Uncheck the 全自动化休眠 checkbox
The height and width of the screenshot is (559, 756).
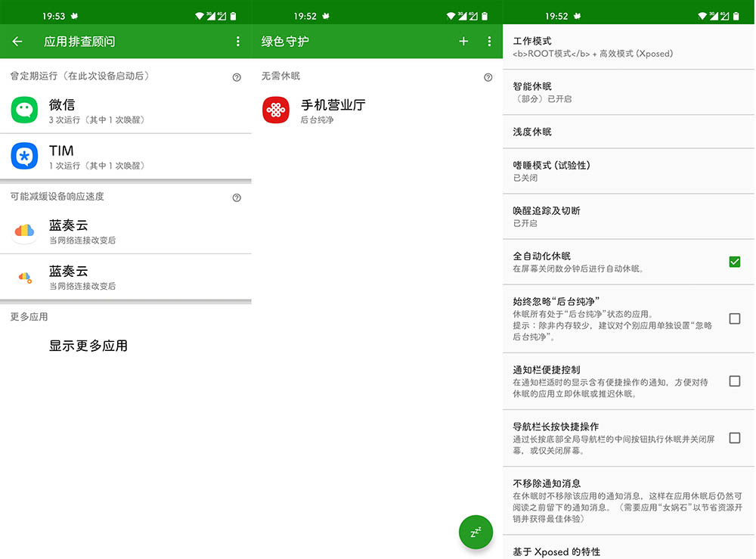tap(734, 262)
